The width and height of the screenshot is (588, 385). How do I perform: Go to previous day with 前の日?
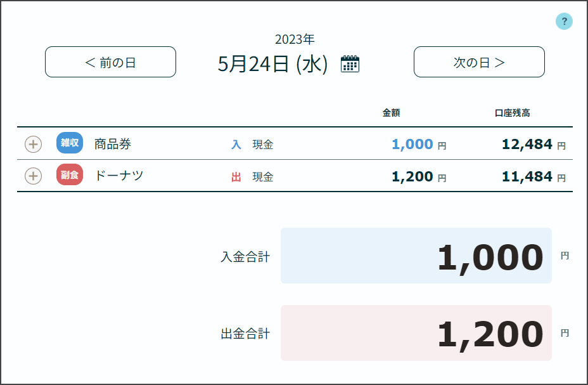(x=110, y=62)
